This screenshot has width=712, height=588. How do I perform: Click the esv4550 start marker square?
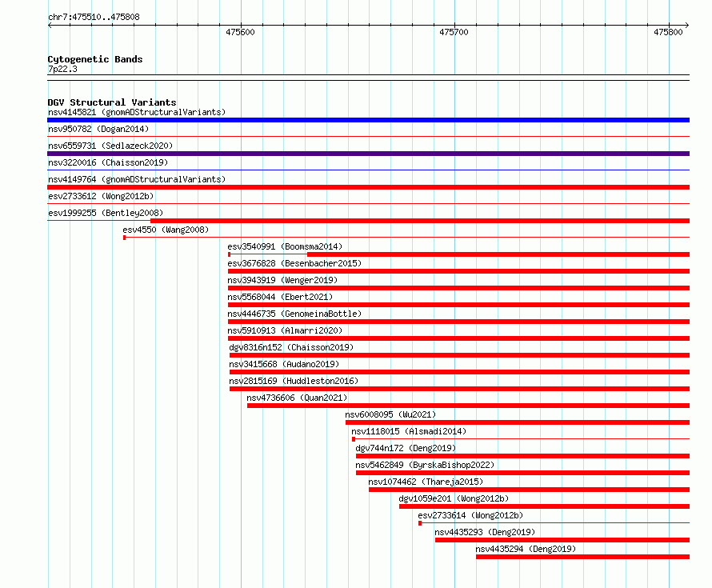click(125, 238)
